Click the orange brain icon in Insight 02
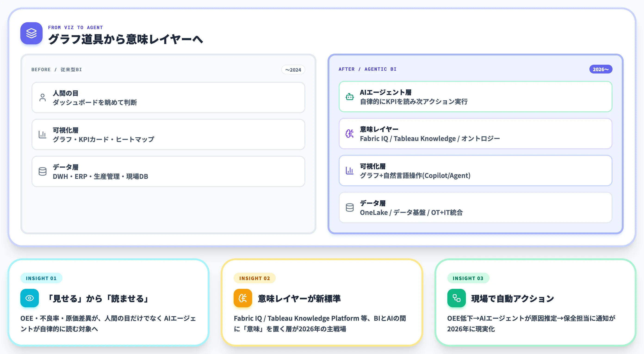Viewport: 644px width, 354px height. click(x=243, y=298)
